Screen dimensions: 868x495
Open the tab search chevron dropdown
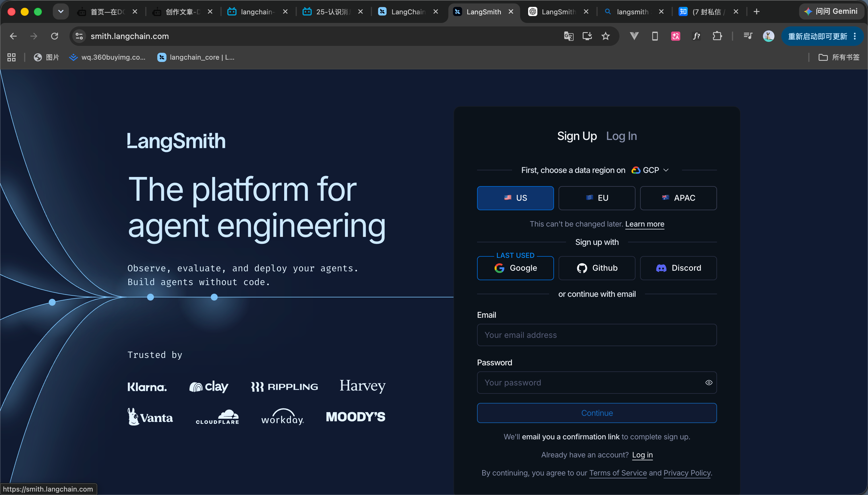point(61,11)
